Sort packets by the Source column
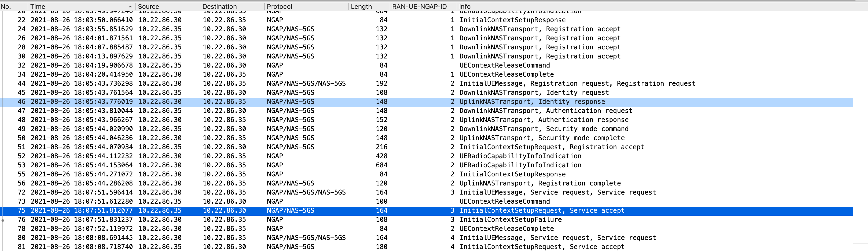Viewport: 868px width, 251px height. pyautogui.click(x=148, y=6)
